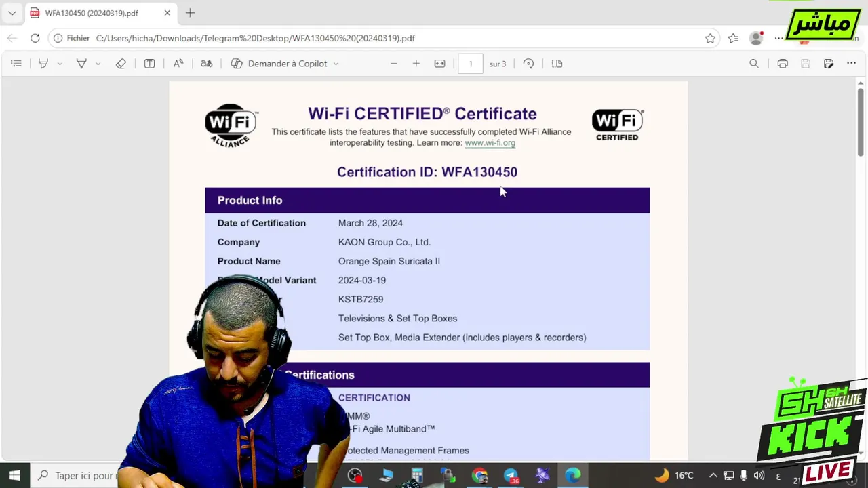Click the Wi-Fi Agile Multiband text
Image resolution: width=868 pixels, height=488 pixels.
pyautogui.click(x=389, y=429)
